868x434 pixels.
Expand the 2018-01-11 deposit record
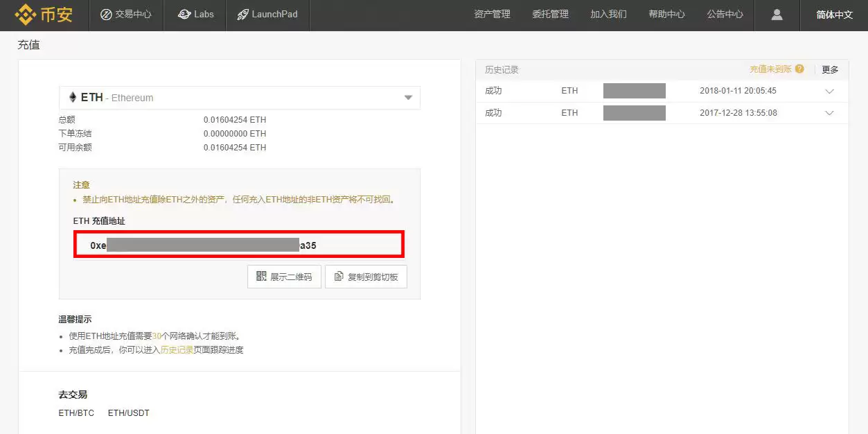[829, 91]
